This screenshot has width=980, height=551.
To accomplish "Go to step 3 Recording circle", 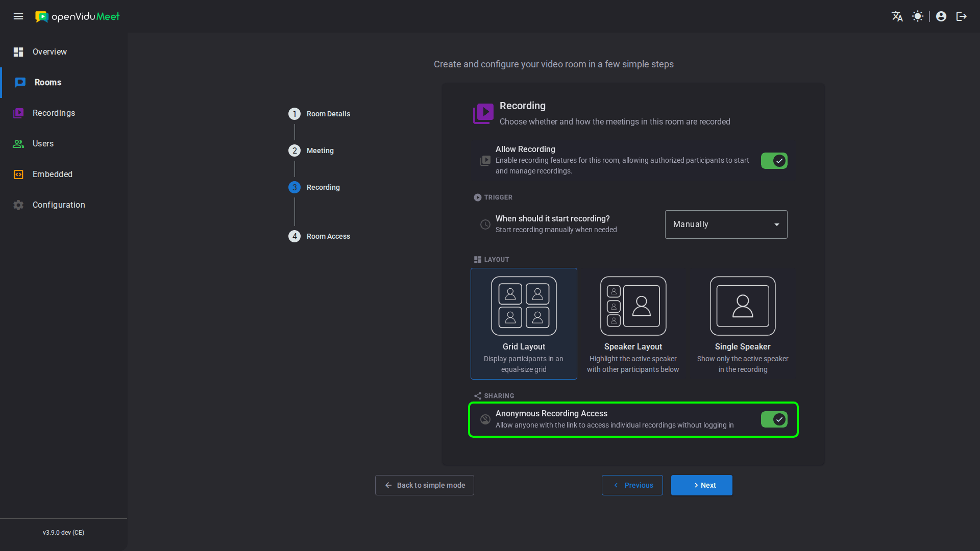I will coord(295,187).
